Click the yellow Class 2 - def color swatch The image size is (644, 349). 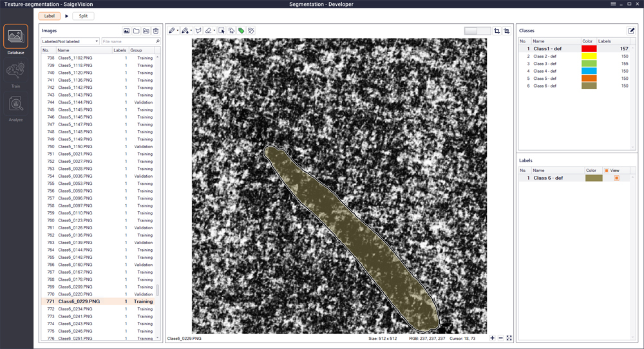pos(589,56)
